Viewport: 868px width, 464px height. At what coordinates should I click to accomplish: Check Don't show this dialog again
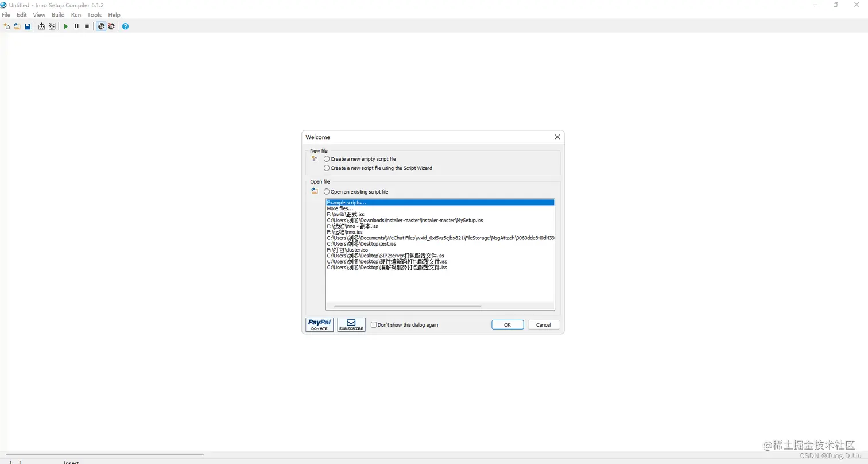click(x=405, y=325)
